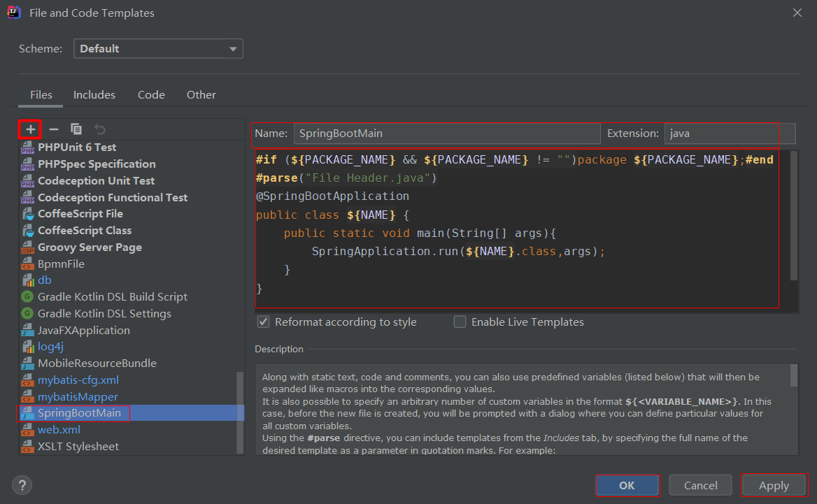Viewport: 817px width, 504px height.
Task: Click the CoffeeScript File icon
Action: tap(27, 214)
